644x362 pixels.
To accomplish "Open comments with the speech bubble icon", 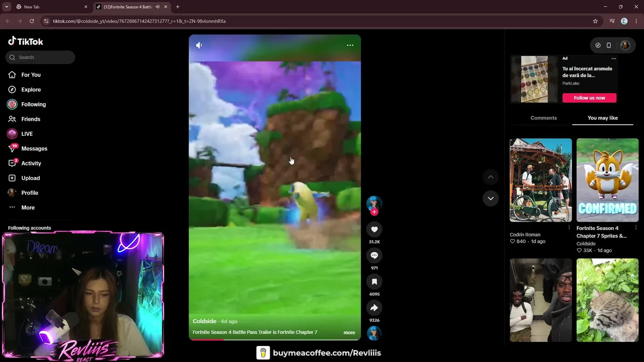I will pos(374,255).
